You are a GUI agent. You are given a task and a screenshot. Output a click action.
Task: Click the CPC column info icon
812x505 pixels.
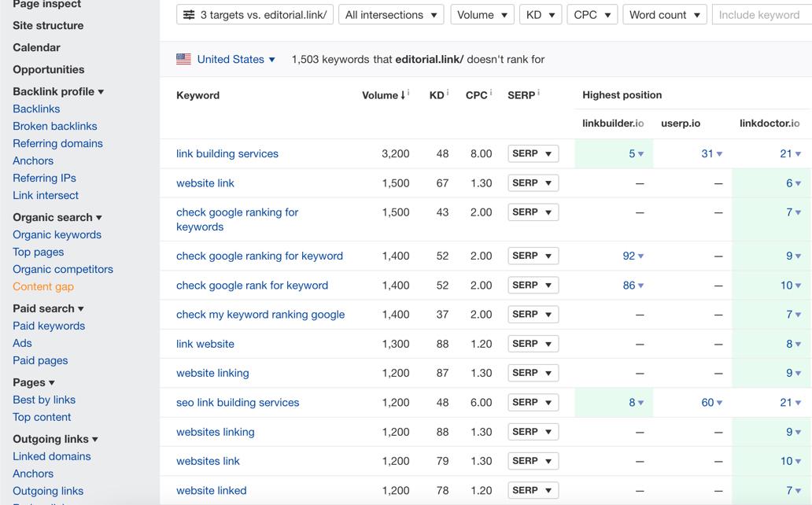tap(490, 93)
